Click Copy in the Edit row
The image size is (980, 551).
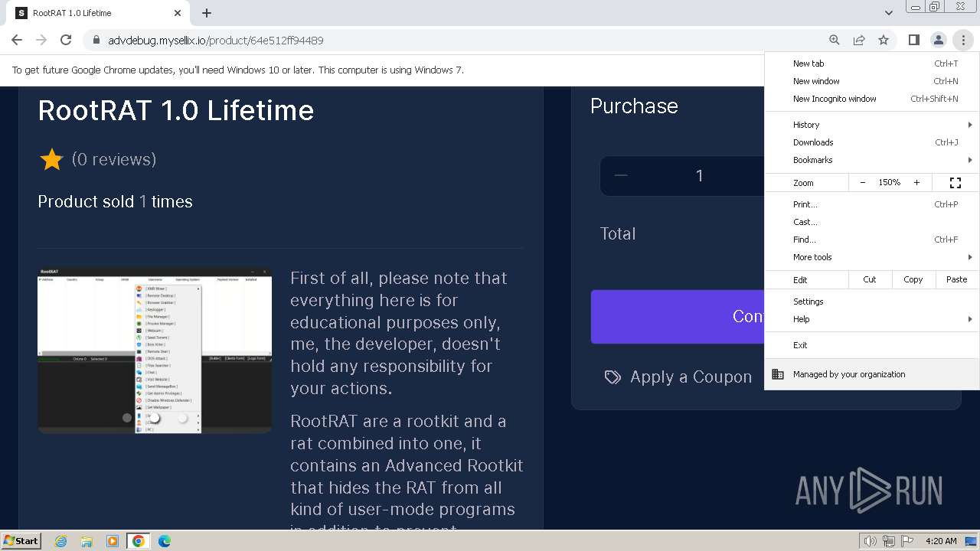click(x=913, y=279)
